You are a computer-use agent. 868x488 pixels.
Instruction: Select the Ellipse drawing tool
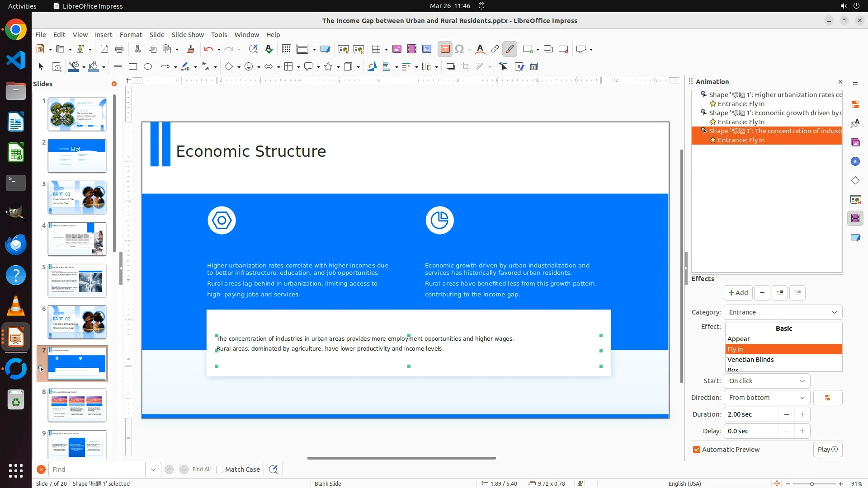coord(148,67)
